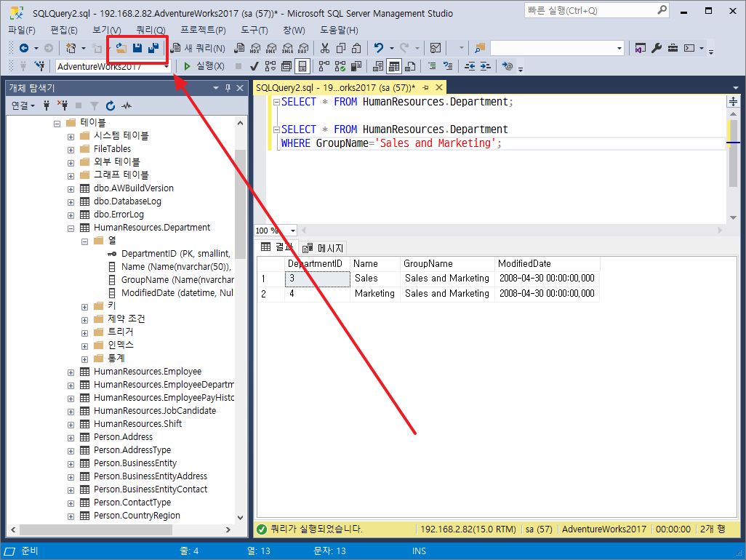
Task: Collapse the HumanResources.Department table node
Action: (71, 228)
